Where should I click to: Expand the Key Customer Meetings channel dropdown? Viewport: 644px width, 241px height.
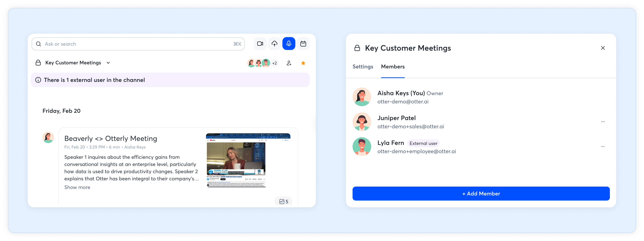tap(108, 63)
